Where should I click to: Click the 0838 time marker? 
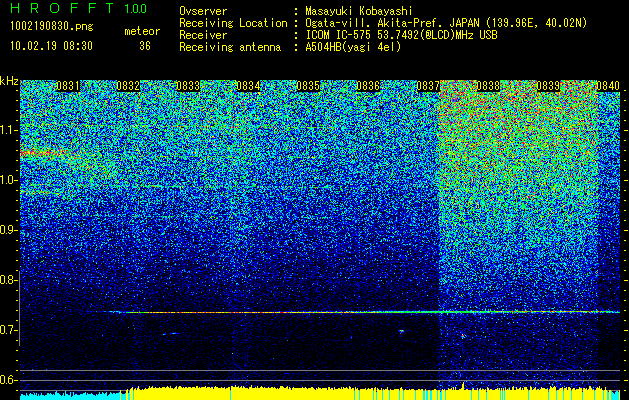(488, 86)
